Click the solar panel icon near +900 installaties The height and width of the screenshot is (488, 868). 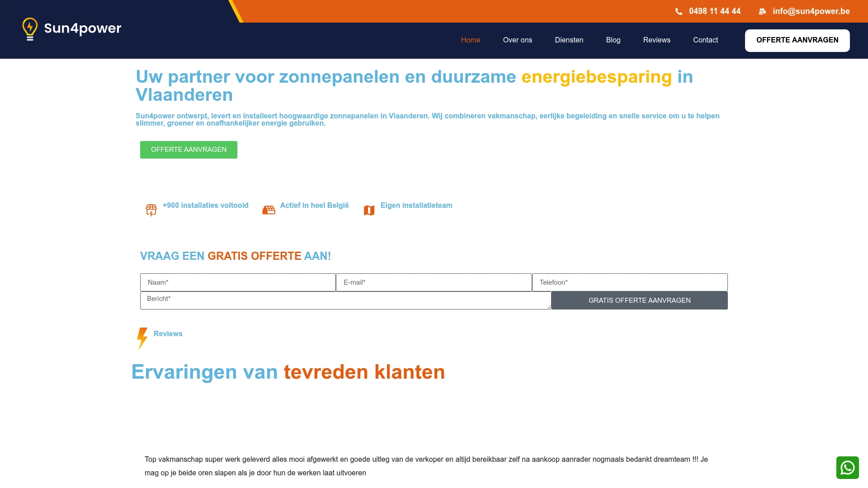coord(151,210)
